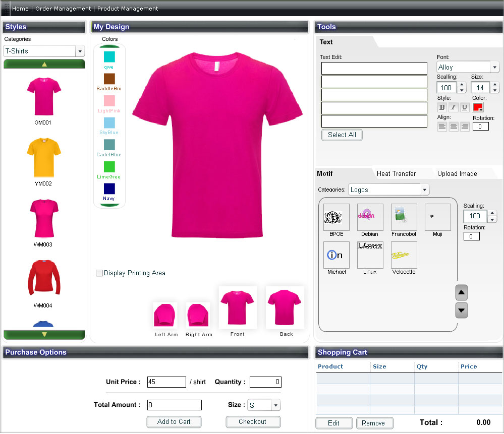Screen dimensions: 504x434
Task: Choose the WM003 t-shirt style
Action: (x=44, y=218)
